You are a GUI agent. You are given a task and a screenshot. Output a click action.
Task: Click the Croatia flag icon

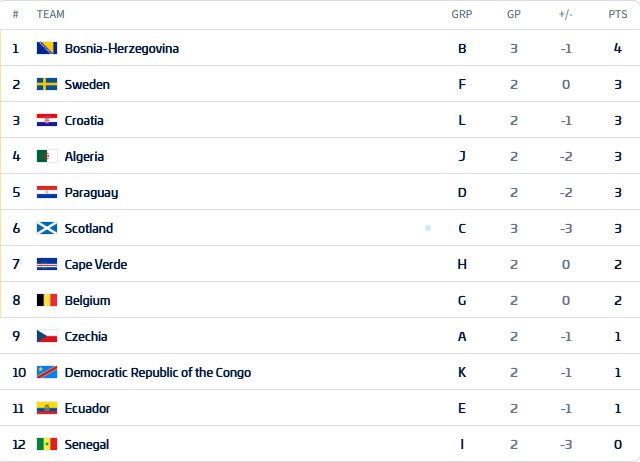tap(47, 120)
